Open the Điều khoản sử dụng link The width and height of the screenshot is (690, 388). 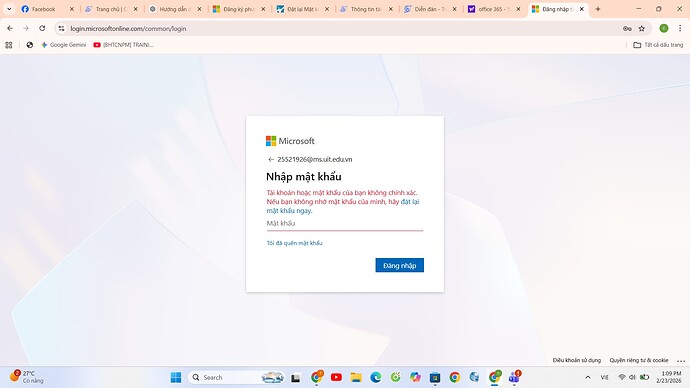click(x=576, y=360)
